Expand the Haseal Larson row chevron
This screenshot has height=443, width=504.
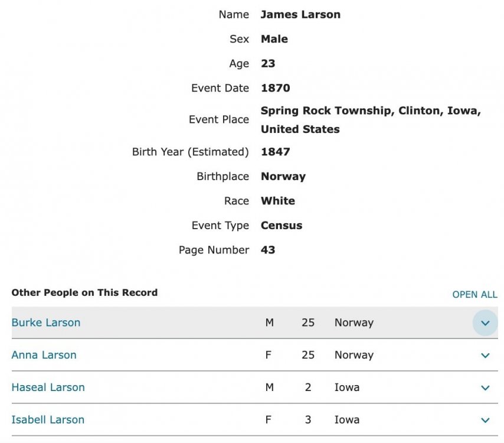pyautogui.click(x=485, y=387)
